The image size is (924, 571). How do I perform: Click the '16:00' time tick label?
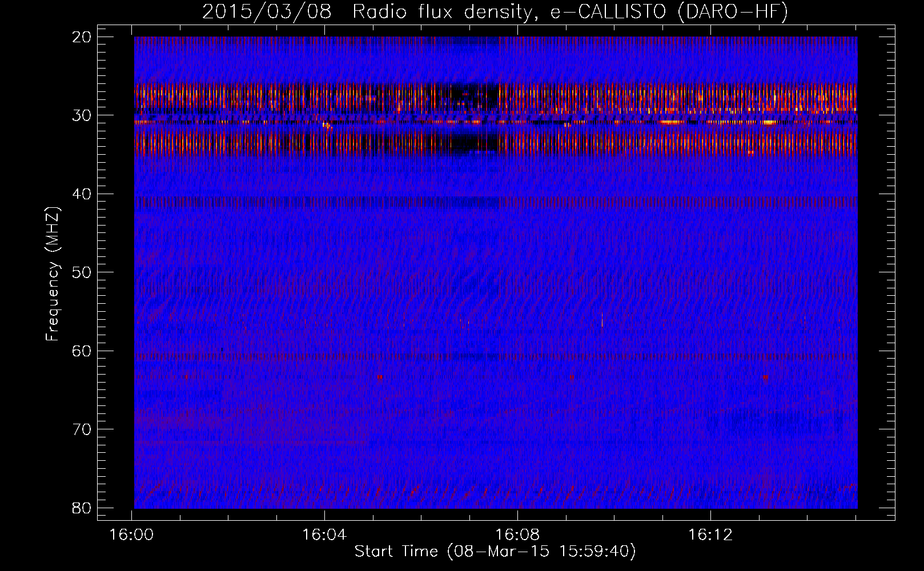pyautogui.click(x=132, y=535)
